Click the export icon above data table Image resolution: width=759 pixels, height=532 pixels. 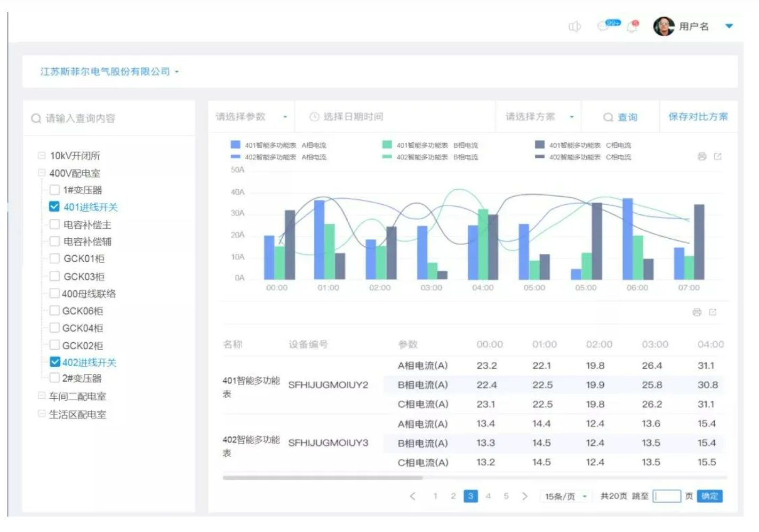[x=713, y=312]
